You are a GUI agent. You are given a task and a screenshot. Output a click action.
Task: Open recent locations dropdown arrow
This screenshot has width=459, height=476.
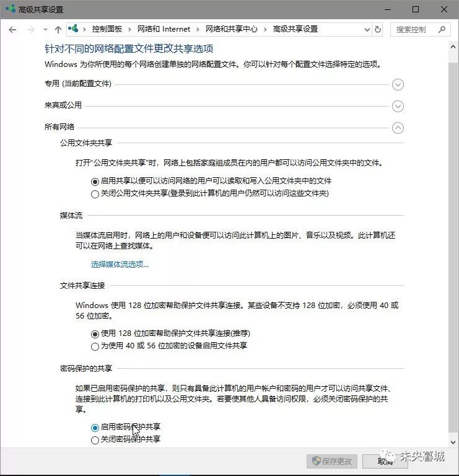tap(45, 30)
